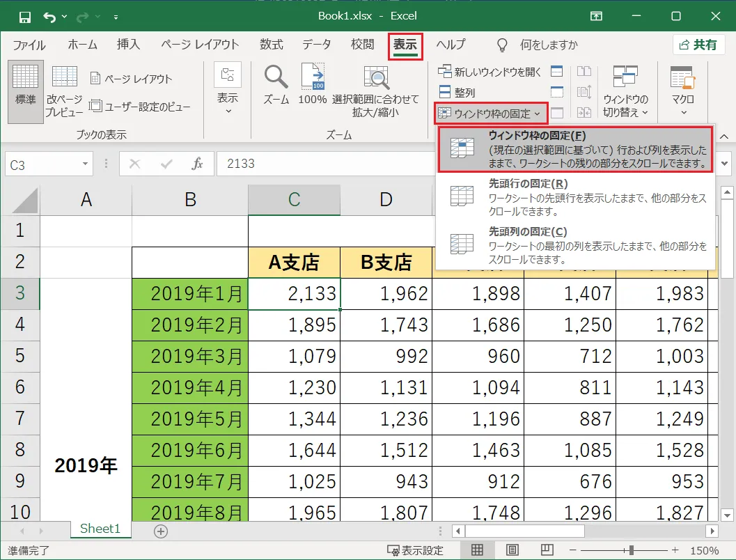Click the split window icon
The width and height of the screenshot is (736, 560).
point(556,71)
